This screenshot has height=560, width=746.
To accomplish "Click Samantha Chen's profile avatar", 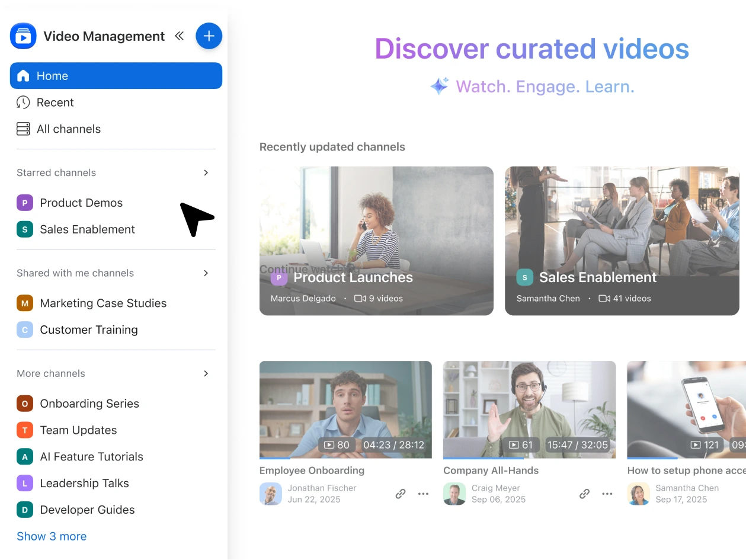I will pyautogui.click(x=639, y=494).
